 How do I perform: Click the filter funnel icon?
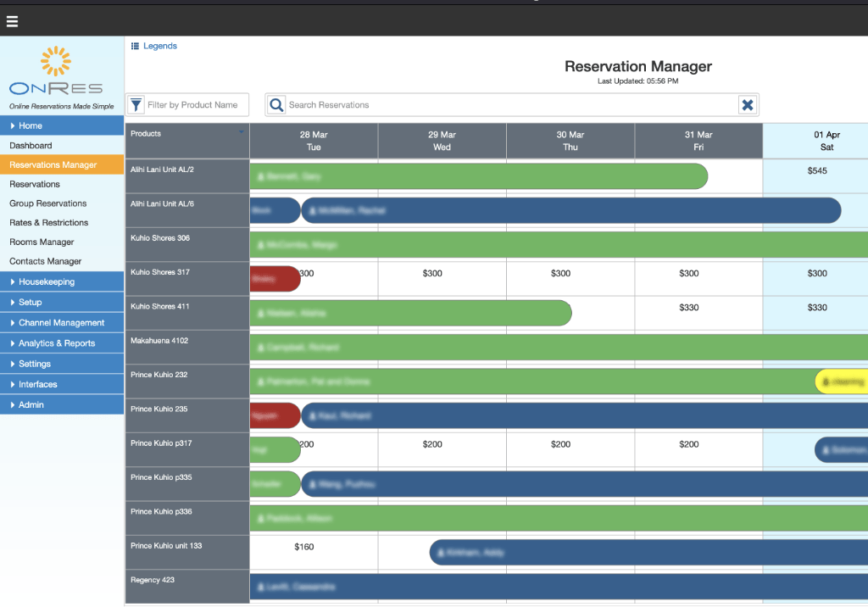[x=136, y=105]
